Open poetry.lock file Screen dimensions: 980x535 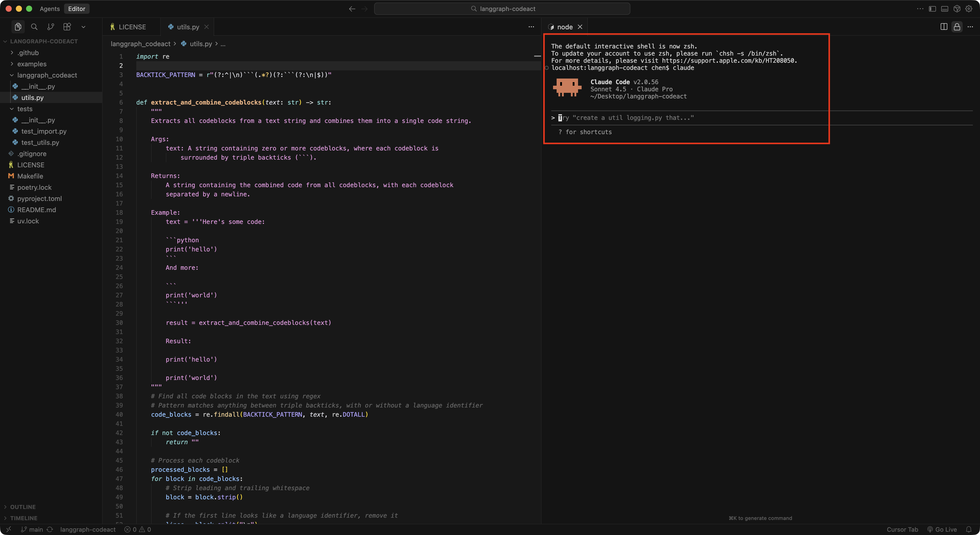point(34,187)
